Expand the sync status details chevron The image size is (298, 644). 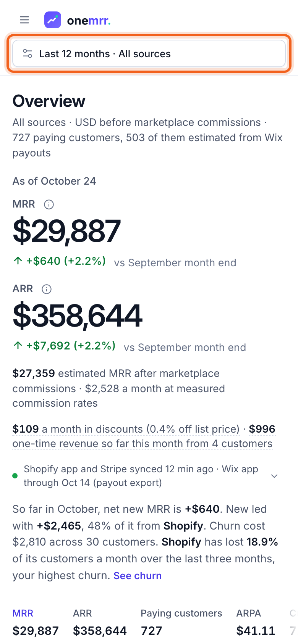click(x=274, y=476)
